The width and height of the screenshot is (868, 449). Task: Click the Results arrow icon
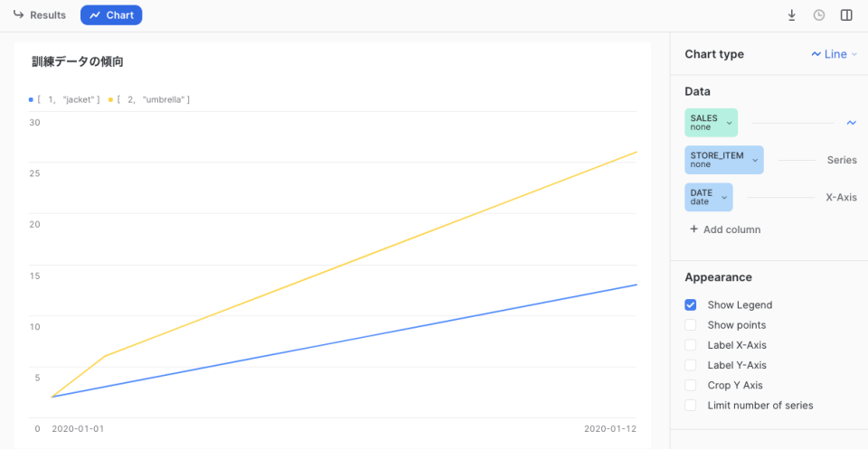tap(18, 15)
